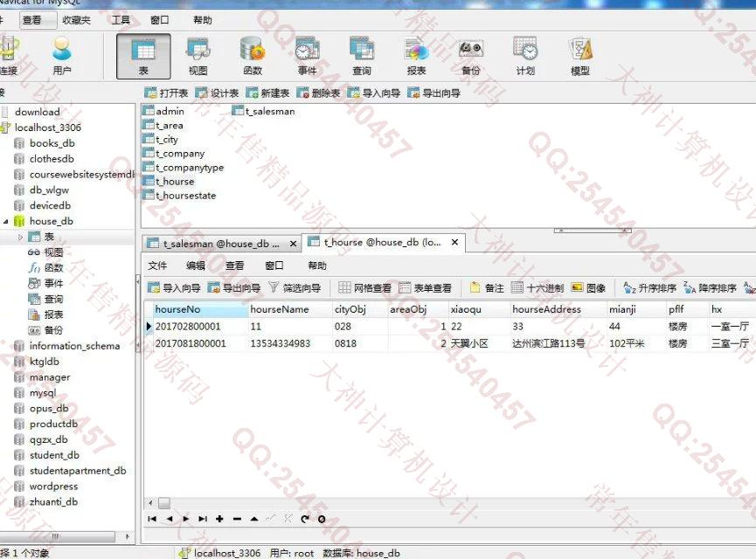Click 设计表 (Design Table) button
756x559 pixels.
coord(217,93)
